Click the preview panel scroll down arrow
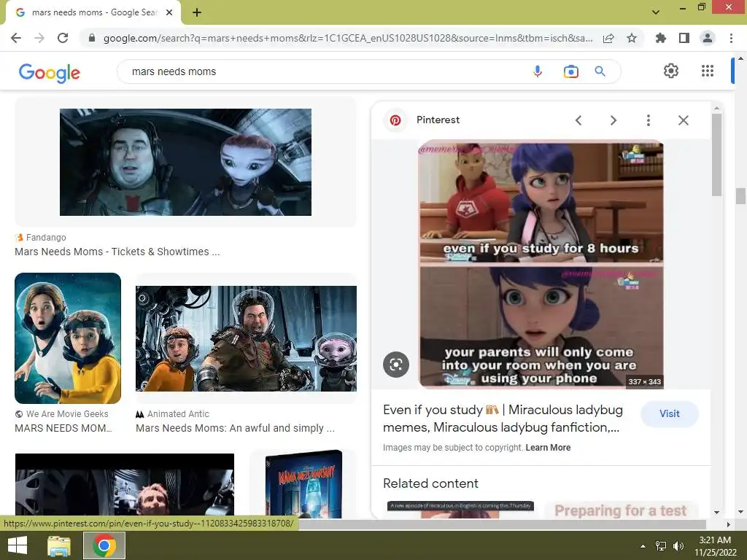747x560 pixels. (716, 513)
